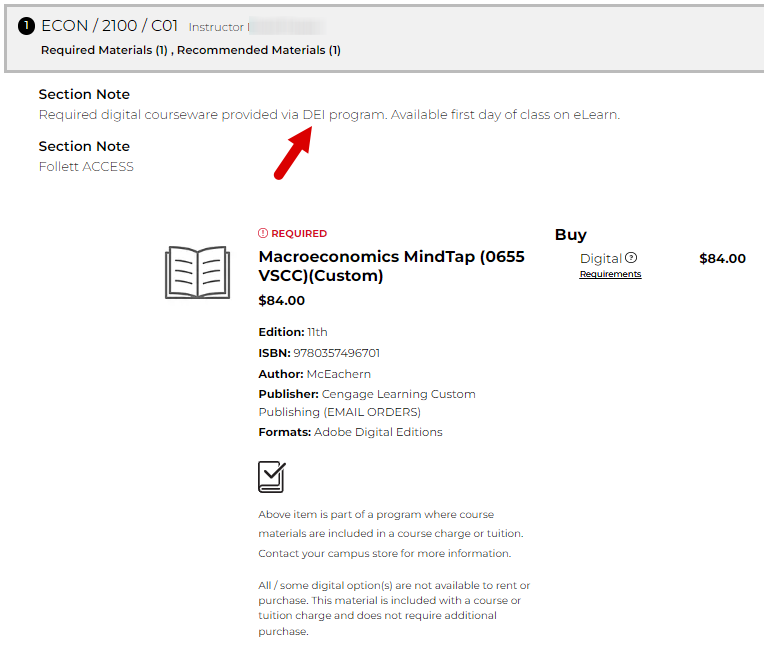This screenshot has height=662, width=764.
Task: Click the $84.00 price beside Digital
Action: pyautogui.click(x=722, y=258)
